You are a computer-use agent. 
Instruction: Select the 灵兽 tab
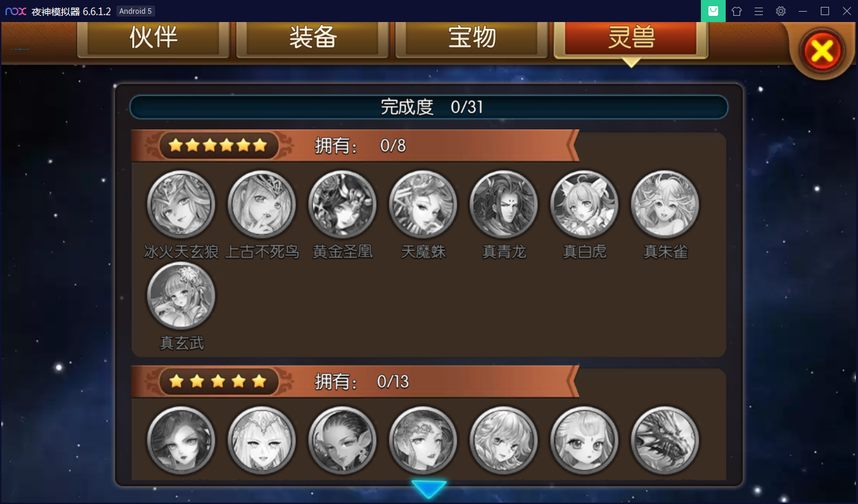[x=631, y=39]
